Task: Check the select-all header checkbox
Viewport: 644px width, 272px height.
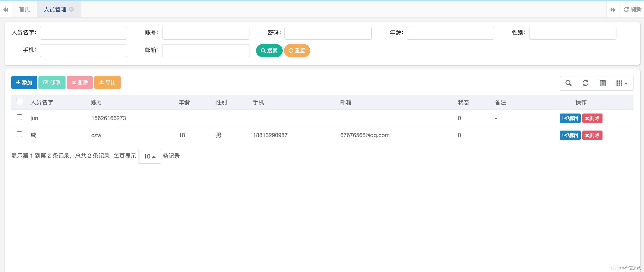Action: click(19, 102)
